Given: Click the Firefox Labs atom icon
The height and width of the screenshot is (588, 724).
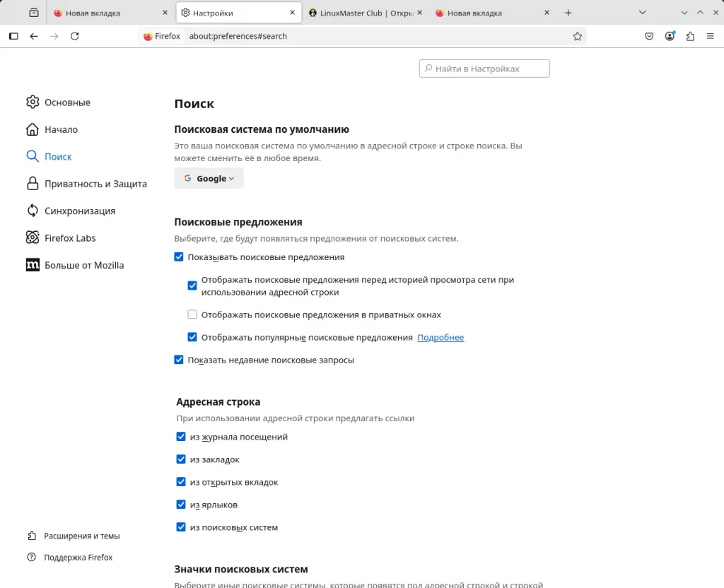Looking at the screenshot, I should (x=33, y=237).
